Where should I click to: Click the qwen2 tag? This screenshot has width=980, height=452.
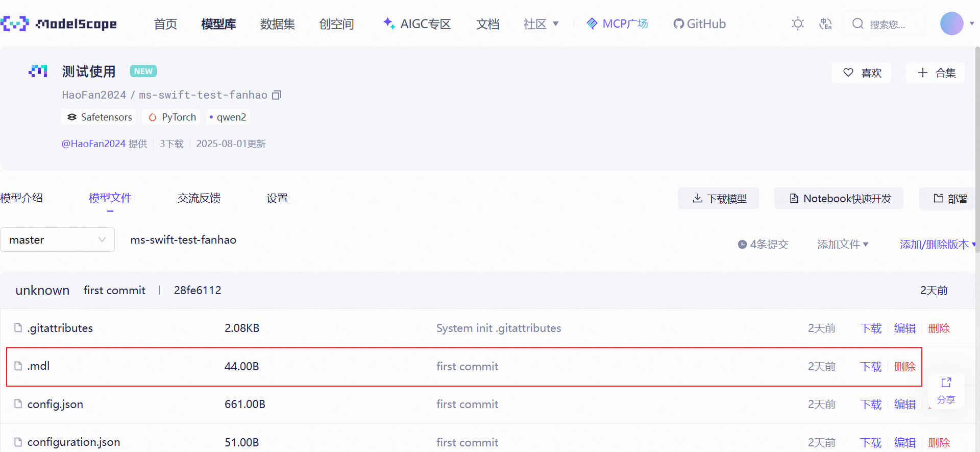(x=228, y=117)
